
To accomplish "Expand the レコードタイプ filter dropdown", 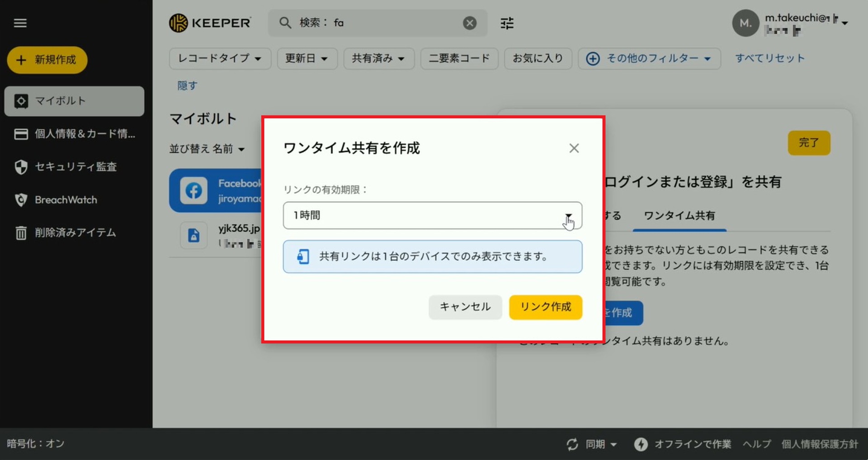I will click(220, 59).
